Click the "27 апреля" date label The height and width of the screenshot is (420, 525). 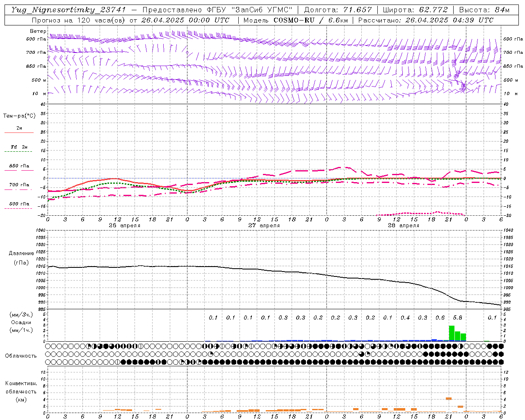point(264,226)
